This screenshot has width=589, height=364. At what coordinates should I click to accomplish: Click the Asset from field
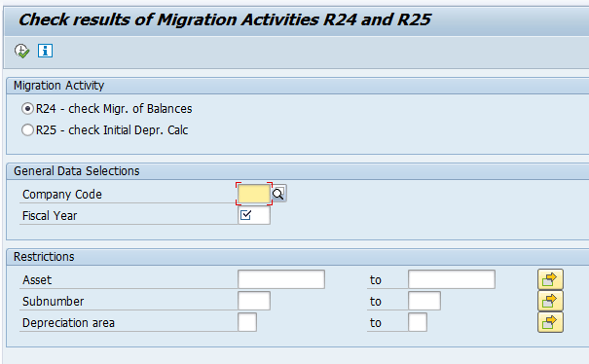[x=281, y=279]
